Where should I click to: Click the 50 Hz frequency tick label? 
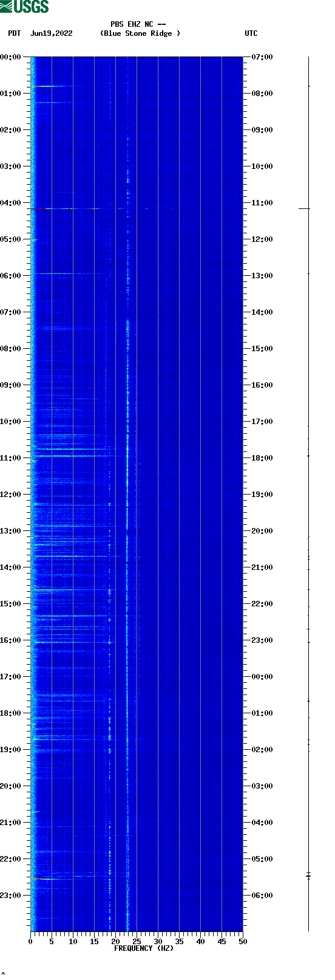[x=243, y=942]
